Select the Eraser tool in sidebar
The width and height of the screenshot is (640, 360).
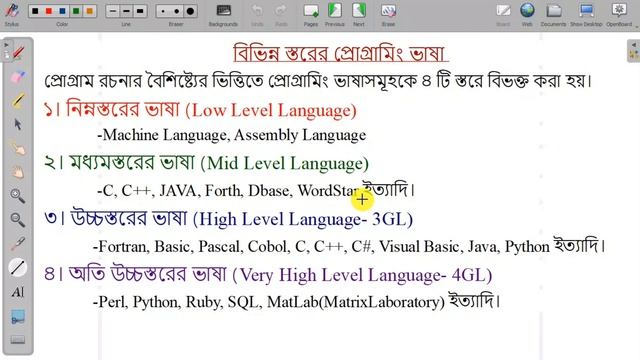[18, 77]
